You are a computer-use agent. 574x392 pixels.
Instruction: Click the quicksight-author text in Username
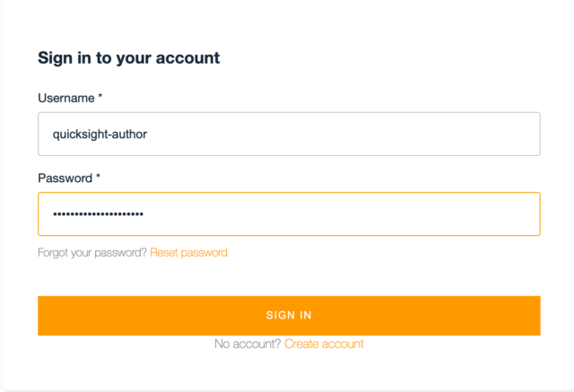100,135
